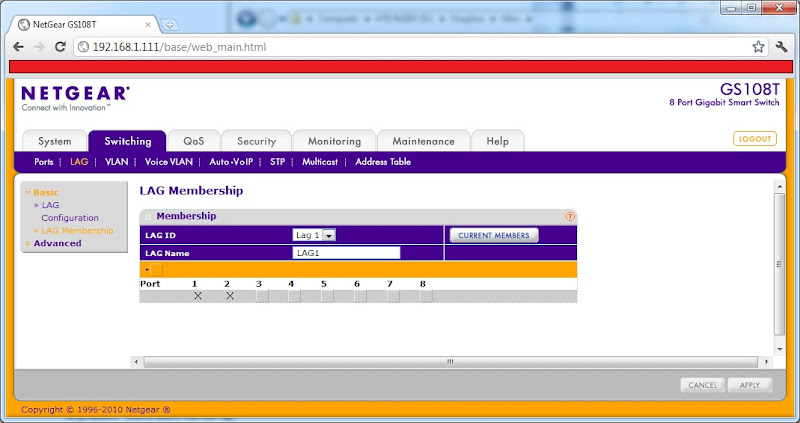Go to STP submenu
Image resolution: width=800 pixels, height=423 pixels.
coord(277,162)
